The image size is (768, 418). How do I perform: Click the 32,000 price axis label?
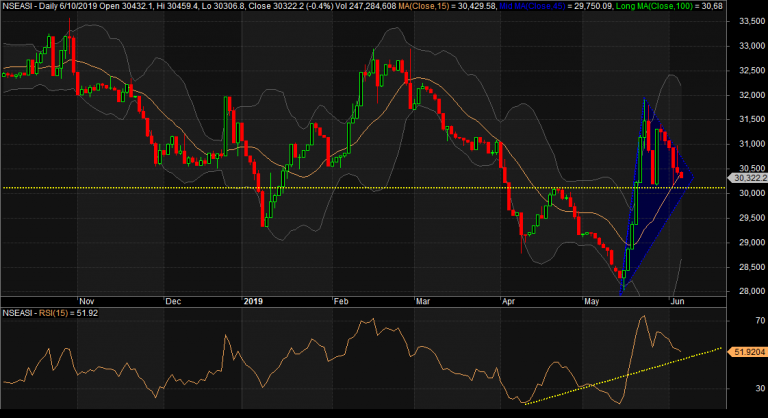751,95
